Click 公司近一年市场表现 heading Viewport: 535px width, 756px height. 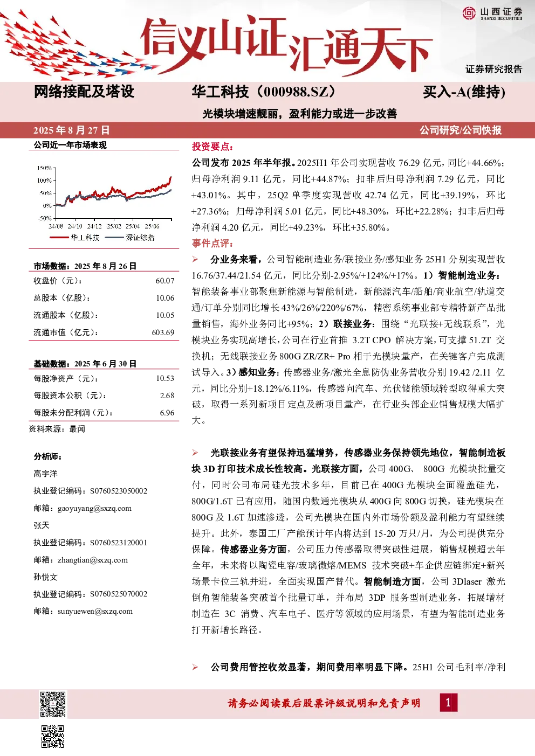tap(70, 145)
